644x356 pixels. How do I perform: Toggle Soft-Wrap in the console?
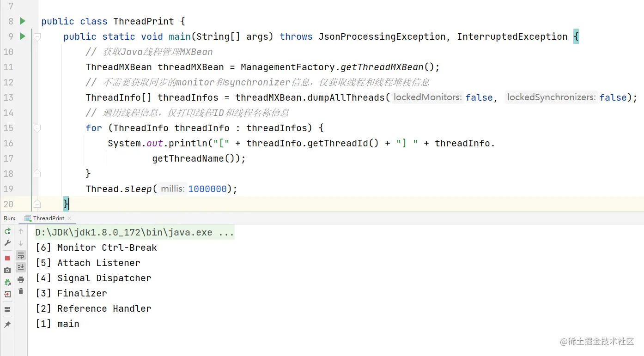[21, 255]
